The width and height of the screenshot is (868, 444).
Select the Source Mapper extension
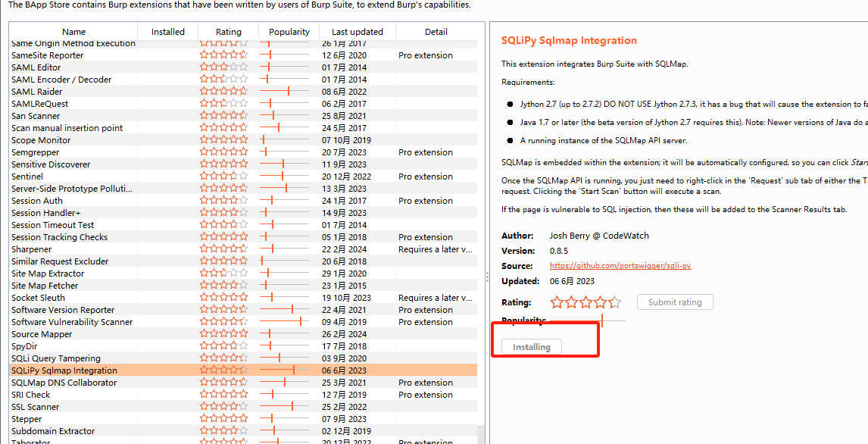[244, 334]
